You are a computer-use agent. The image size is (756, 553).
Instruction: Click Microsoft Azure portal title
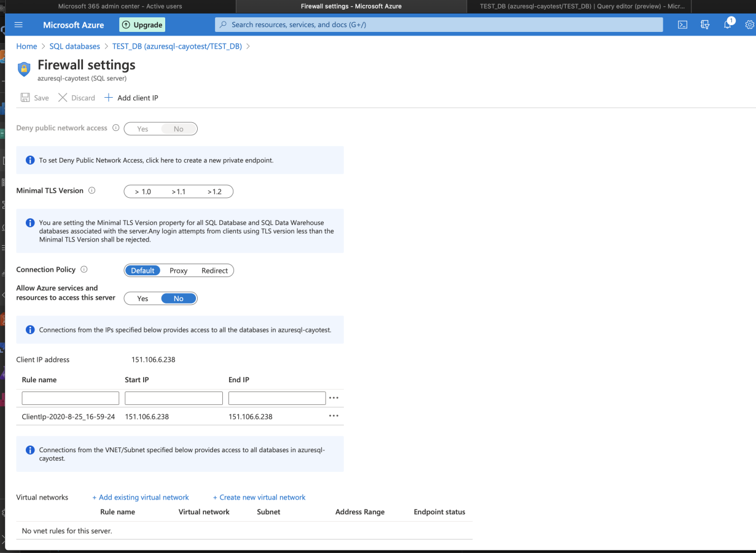tap(73, 25)
